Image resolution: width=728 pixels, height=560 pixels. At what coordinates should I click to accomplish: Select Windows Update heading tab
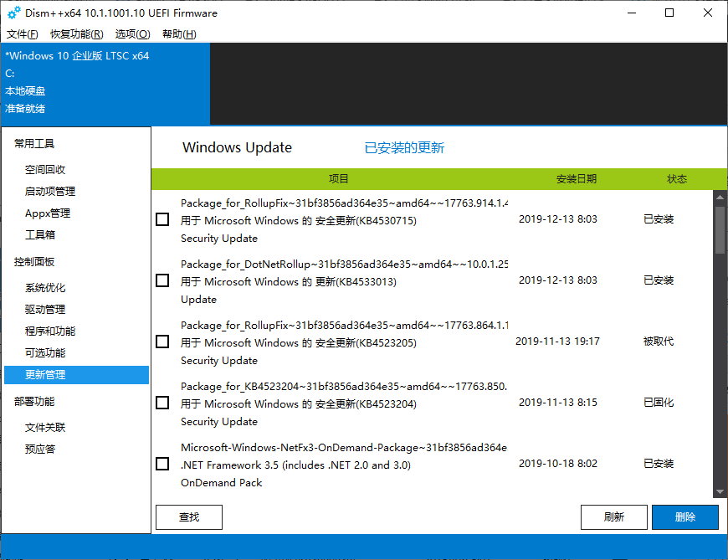click(238, 147)
